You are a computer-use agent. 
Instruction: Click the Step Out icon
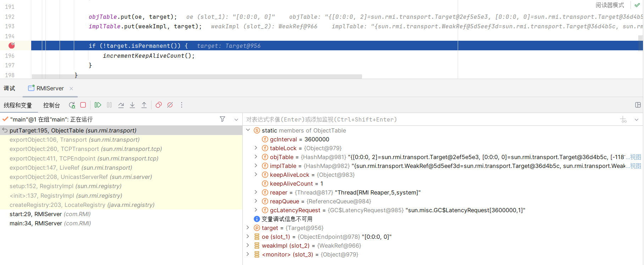(144, 105)
